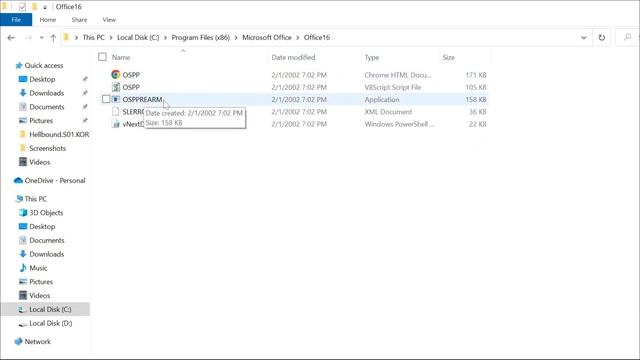The image size is (640, 360).
Task: Open Videos under This PC
Action: pyautogui.click(x=40, y=296)
